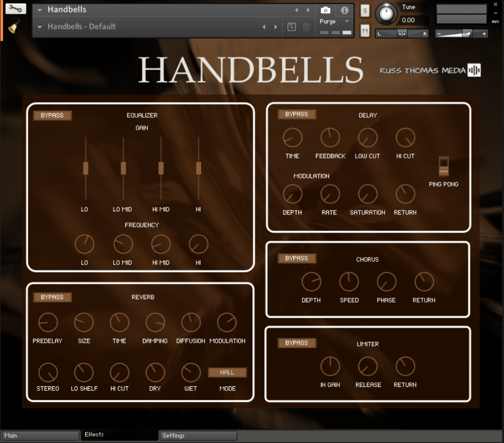Screen dimensions: 504x443
Task: Take a snapshot with the camera icon
Action: click(325, 11)
